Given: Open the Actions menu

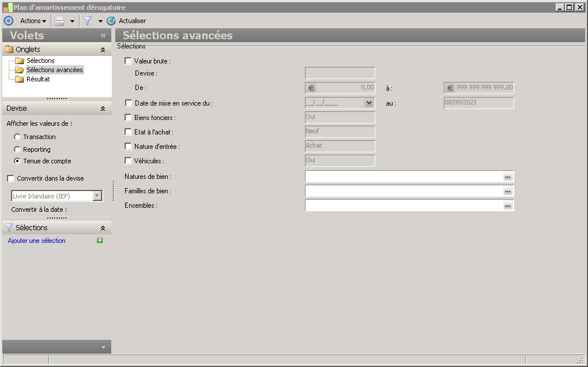Looking at the screenshot, I should (x=33, y=21).
